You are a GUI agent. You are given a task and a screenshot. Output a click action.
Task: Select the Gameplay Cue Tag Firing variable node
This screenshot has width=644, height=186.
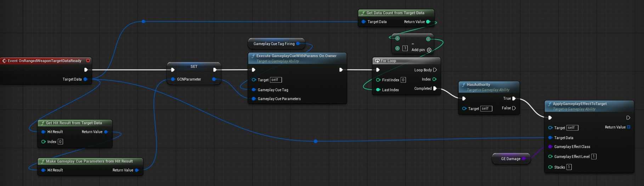click(273, 44)
